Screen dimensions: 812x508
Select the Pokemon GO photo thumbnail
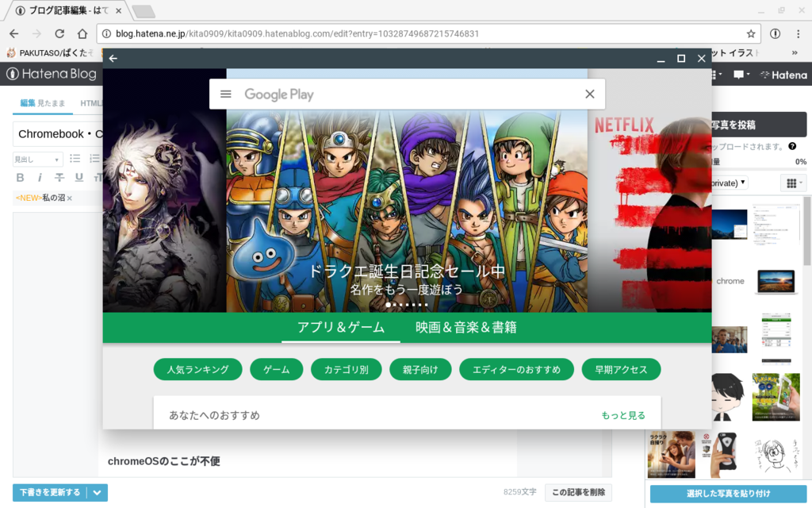(776, 397)
